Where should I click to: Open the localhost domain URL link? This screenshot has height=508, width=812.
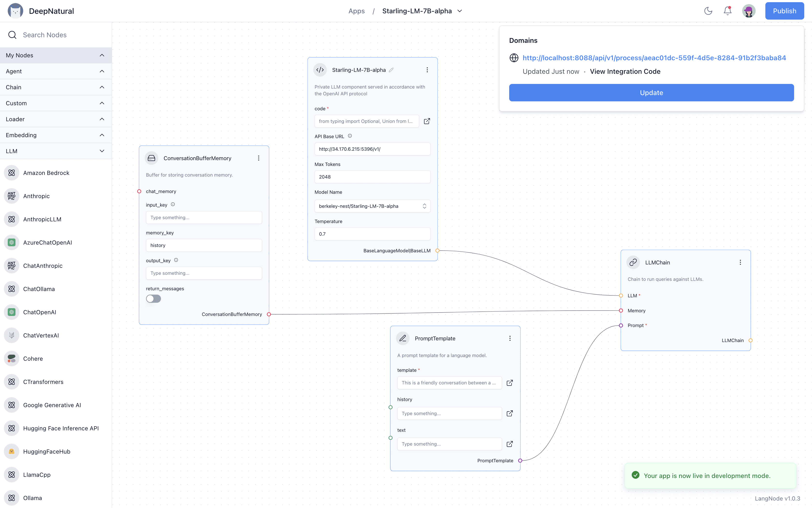click(654, 58)
